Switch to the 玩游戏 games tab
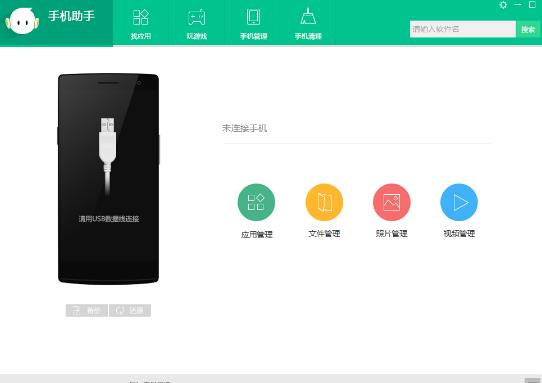 tap(197, 23)
